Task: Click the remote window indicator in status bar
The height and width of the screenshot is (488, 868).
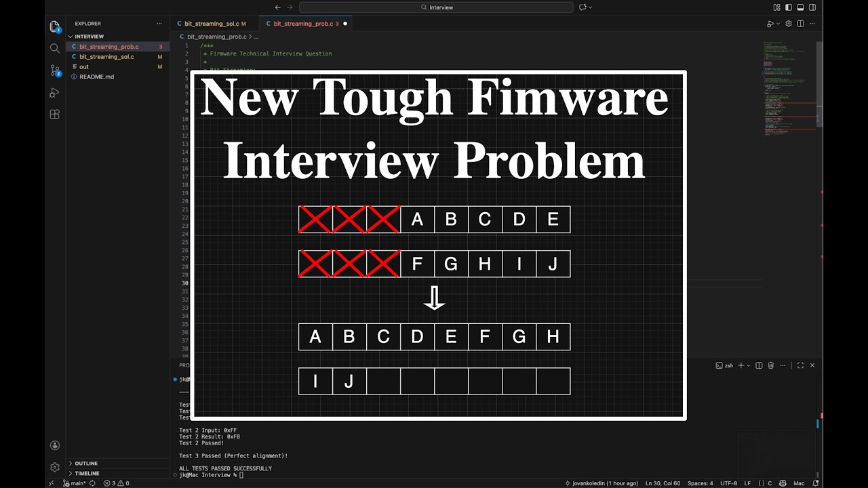Action: click(x=52, y=483)
